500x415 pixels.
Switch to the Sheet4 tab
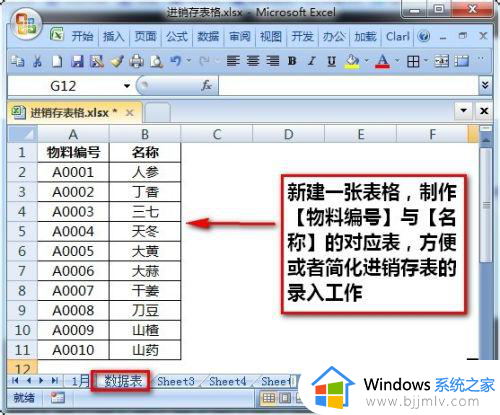(228, 381)
